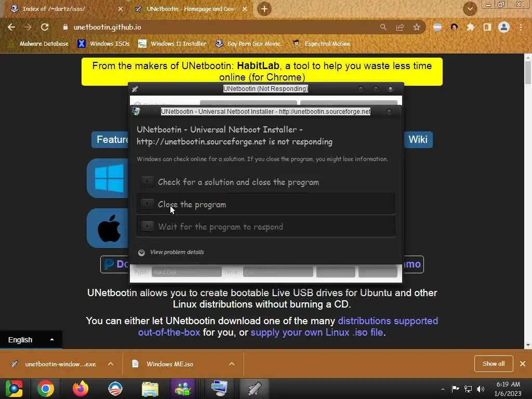This screenshot has height=399, width=532.
Task: Click the Apple download icon on the page
Action: (109, 229)
